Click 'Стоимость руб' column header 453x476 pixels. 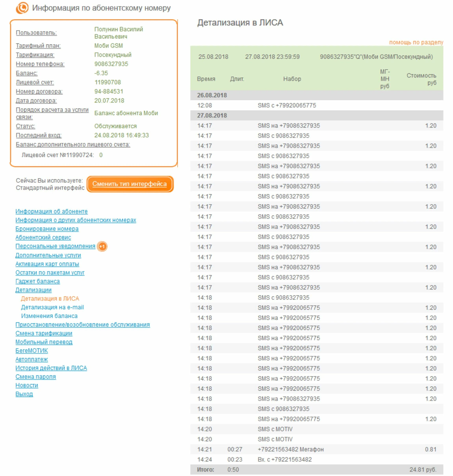(x=421, y=79)
